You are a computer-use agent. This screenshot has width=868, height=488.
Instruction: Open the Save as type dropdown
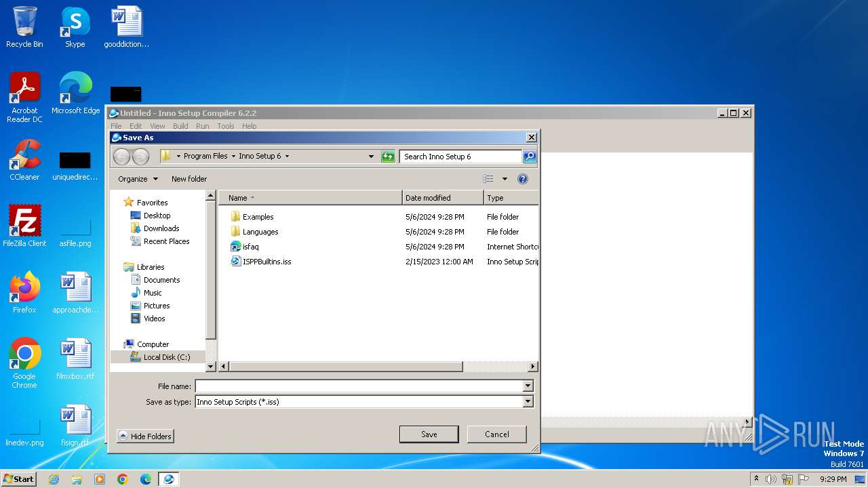528,402
